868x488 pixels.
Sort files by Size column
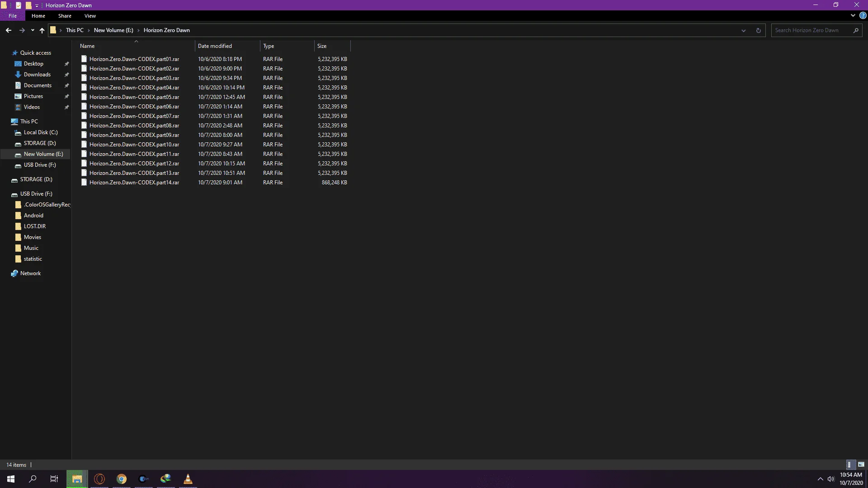pos(332,46)
